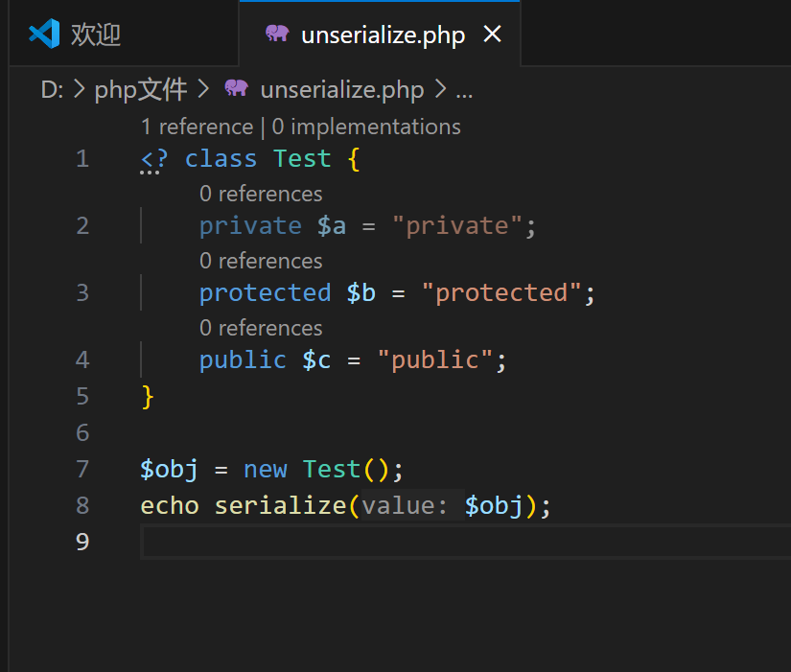Click the 'public' keyword on line 4
This screenshot has width=791, height=672.
[244, 359]
